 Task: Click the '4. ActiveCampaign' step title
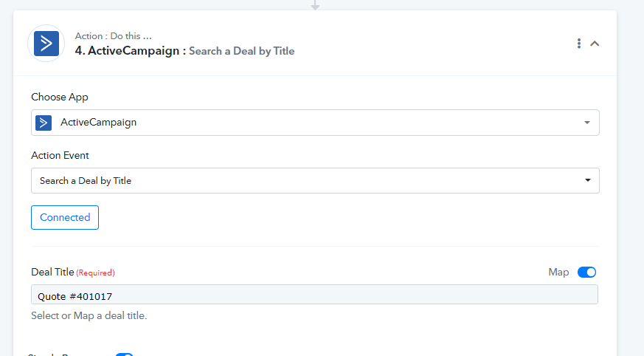pos(129,51)
